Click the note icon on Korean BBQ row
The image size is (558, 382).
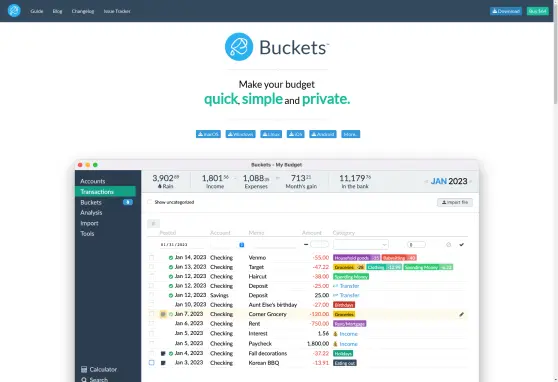click(163, 363)
